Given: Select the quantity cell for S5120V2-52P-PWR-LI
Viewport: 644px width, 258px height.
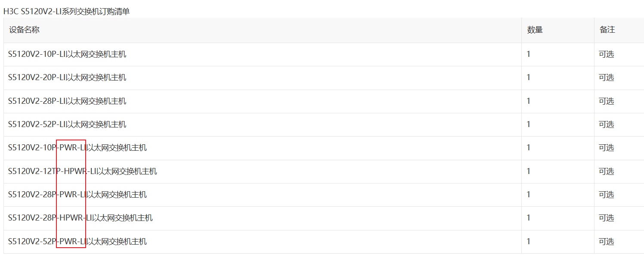Looking at the screenshot, I should pyautogui.click(x=529, y=242).
